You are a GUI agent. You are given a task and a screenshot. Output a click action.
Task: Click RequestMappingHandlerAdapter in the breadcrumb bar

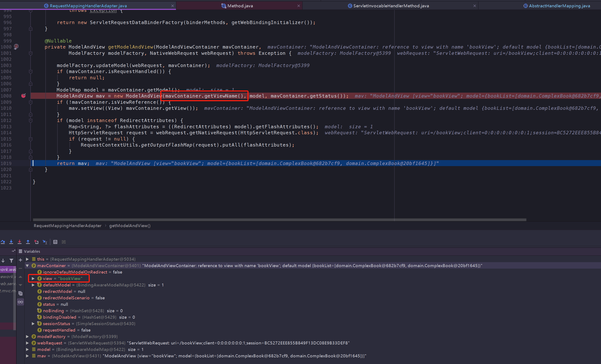point(68,226)
